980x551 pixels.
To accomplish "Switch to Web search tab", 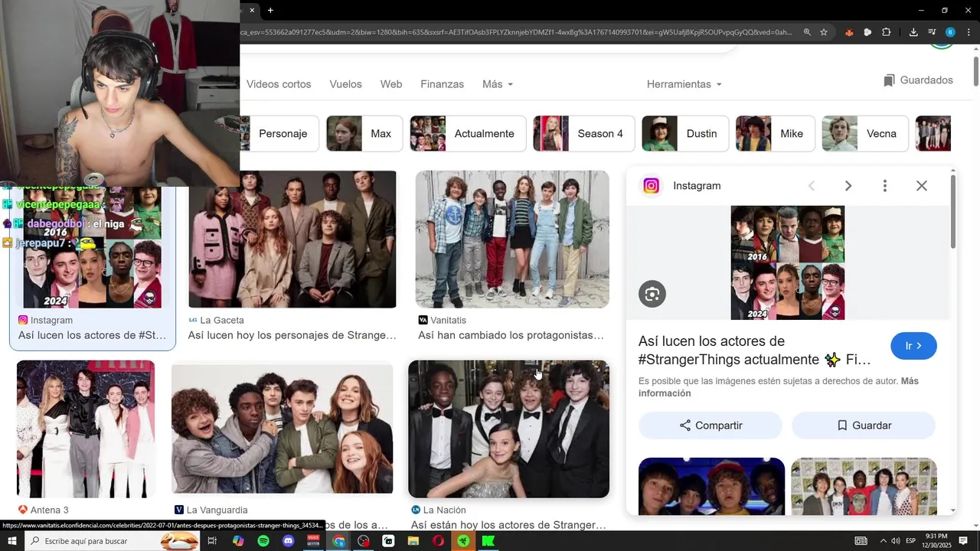I will click(391, 84).
